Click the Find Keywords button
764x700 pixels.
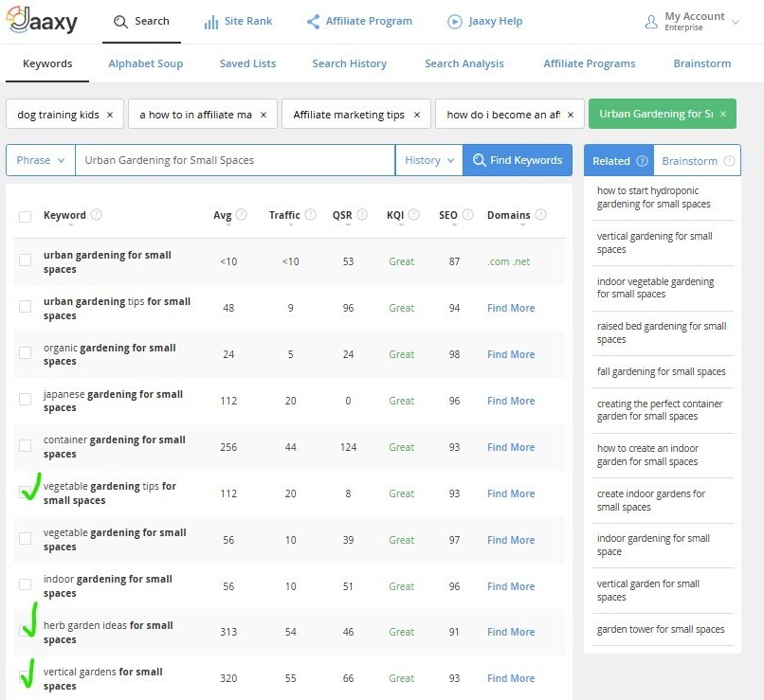tap(518, 160)
